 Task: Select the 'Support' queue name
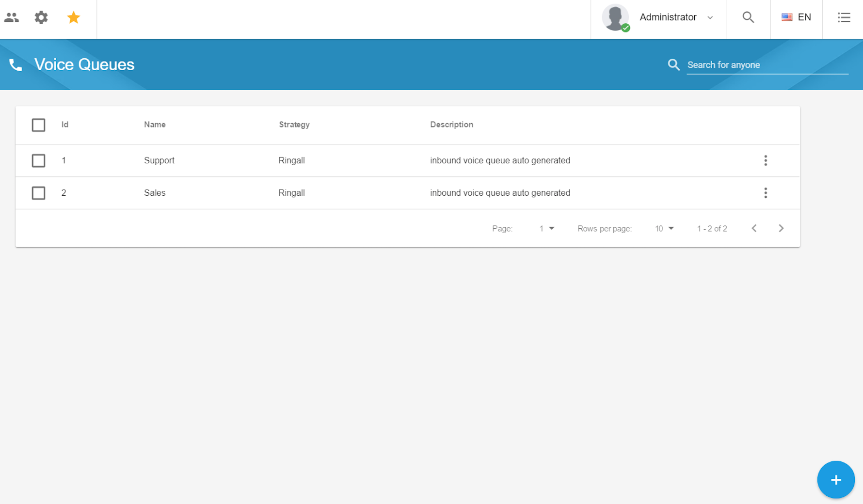click(159, 160)
